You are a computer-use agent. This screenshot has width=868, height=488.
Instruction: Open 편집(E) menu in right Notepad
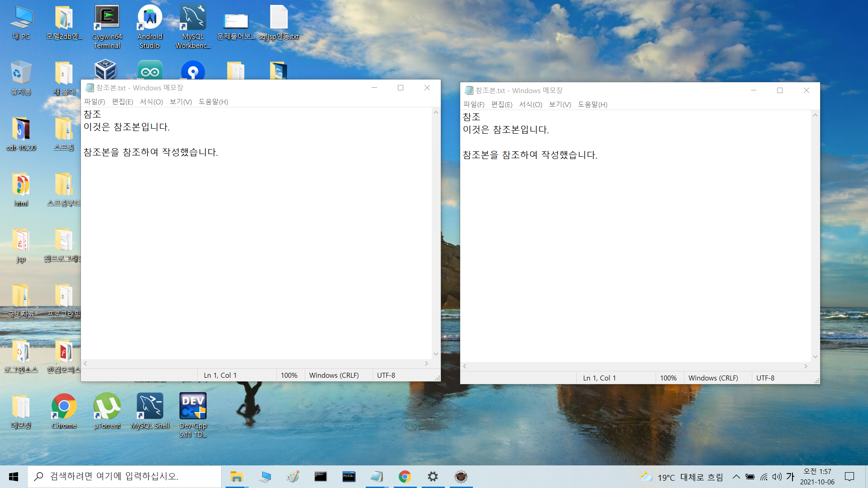pyautogui.click(x=502, y=104)
